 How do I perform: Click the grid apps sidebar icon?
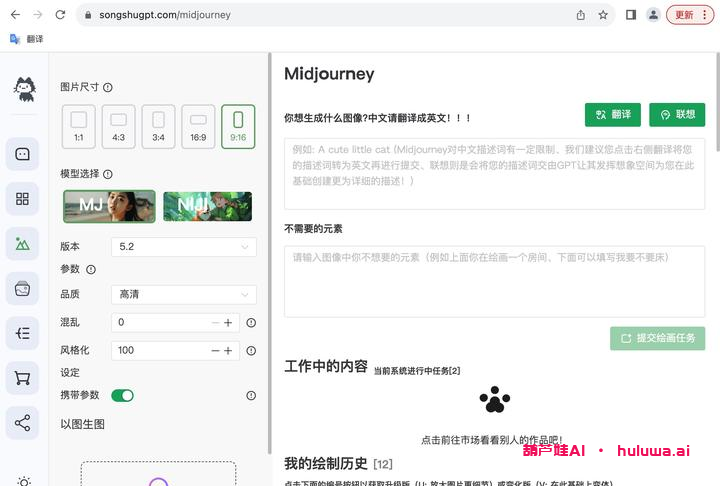[22, 199]
